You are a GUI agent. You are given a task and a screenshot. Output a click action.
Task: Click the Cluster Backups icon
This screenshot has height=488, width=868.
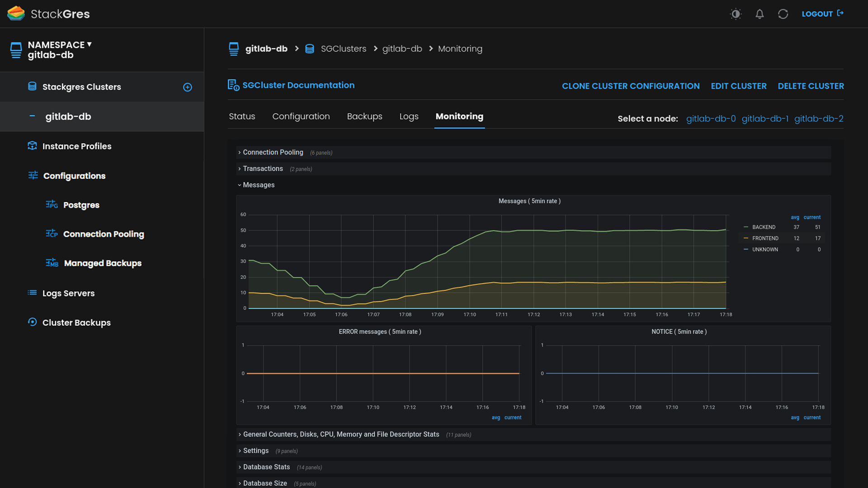(32, 322)
